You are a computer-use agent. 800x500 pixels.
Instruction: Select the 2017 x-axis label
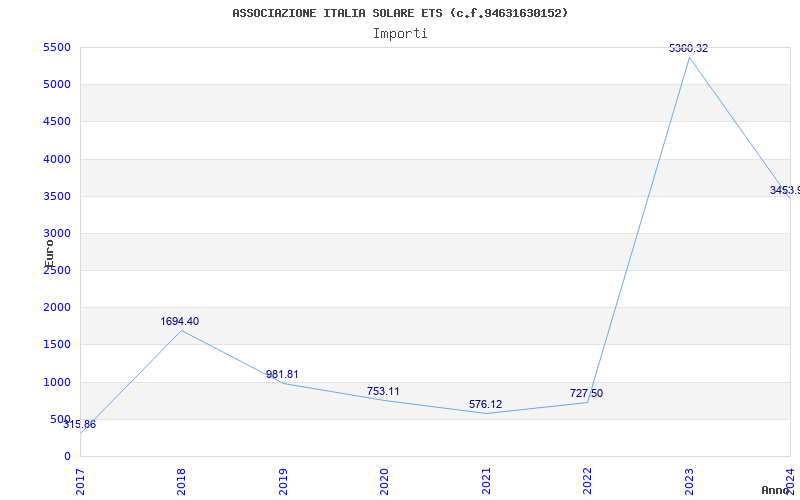coord(80,481)
